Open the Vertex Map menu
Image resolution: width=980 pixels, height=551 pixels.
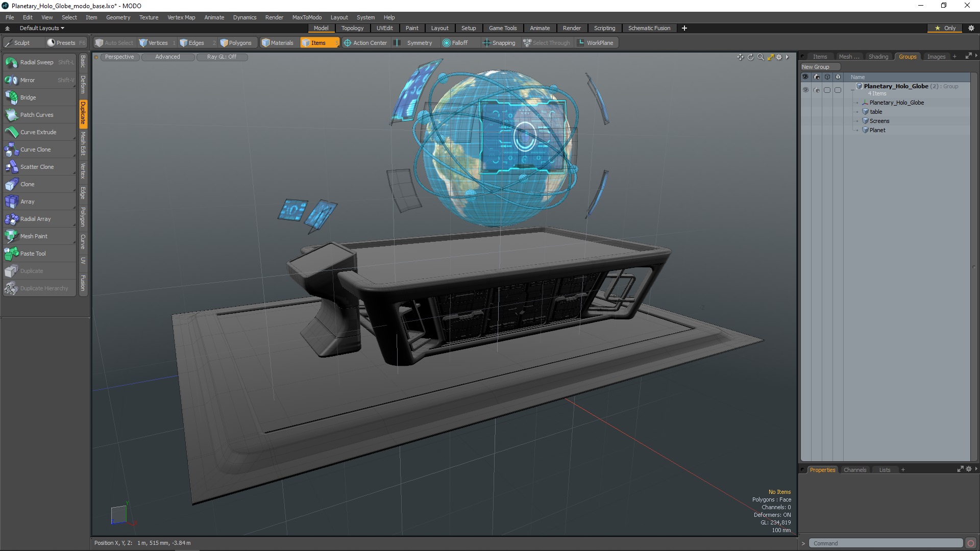pos(181,17)
